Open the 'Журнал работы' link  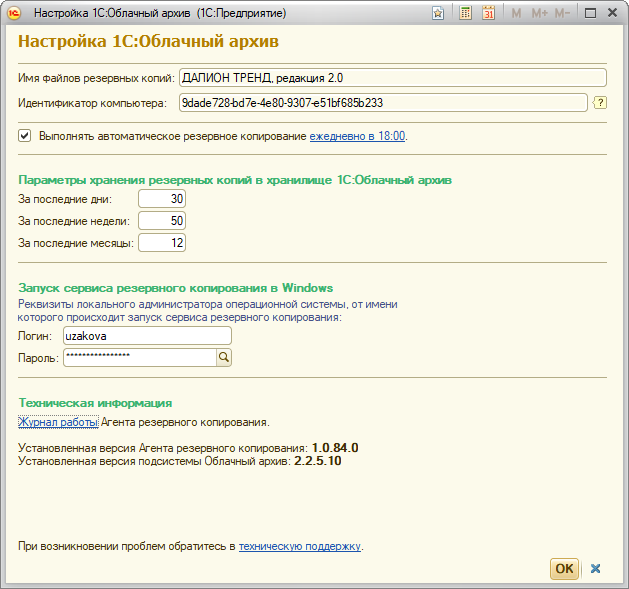click(58, 422)
